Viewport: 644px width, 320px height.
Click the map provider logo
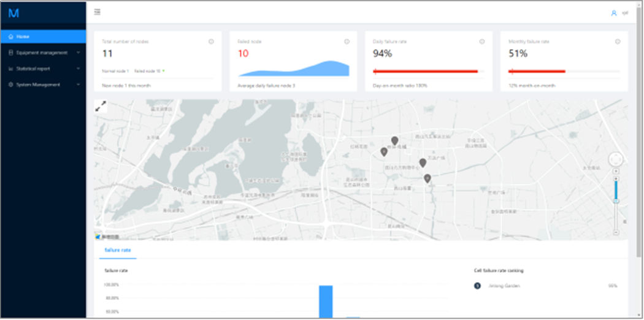pos(107,237)
